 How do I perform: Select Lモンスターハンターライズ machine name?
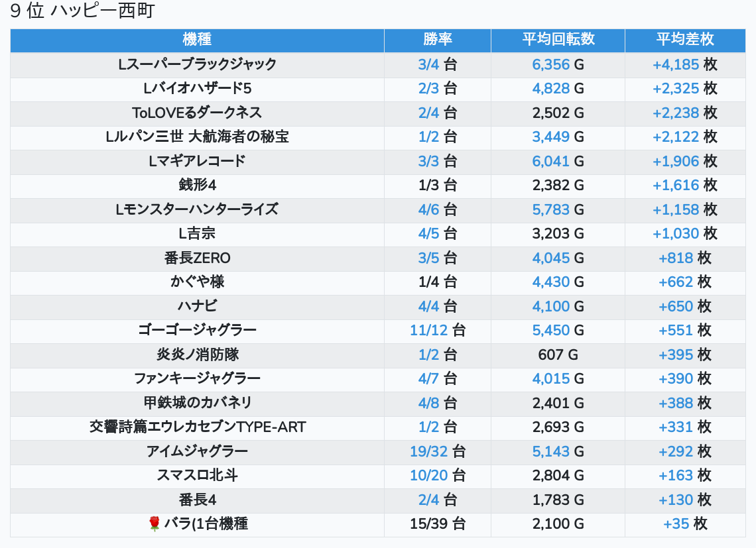(x=197, y=209)
